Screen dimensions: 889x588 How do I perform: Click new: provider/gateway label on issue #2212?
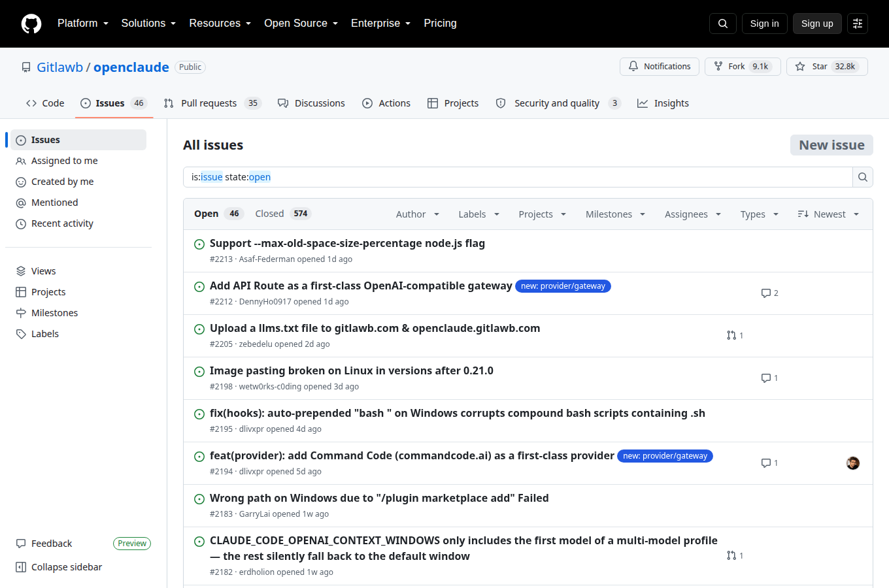click(563, 286)
